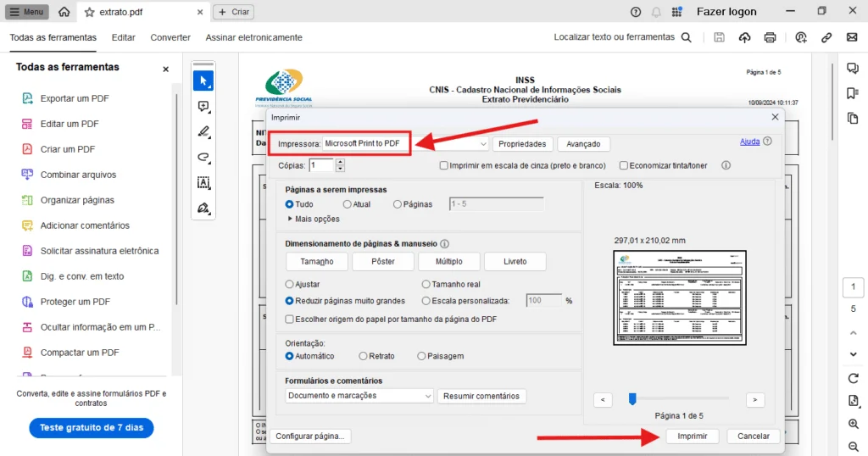Open Assinar eletronicamente tab
The width and height of the screenshot is (868, 456).
click(254, 37)
